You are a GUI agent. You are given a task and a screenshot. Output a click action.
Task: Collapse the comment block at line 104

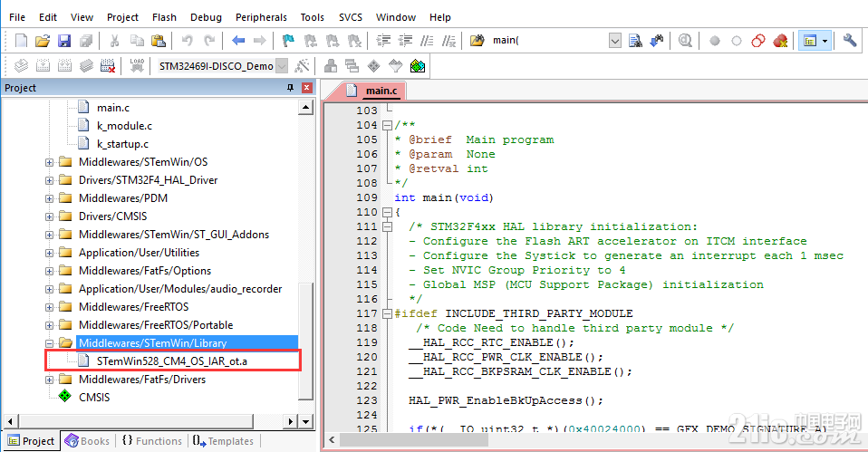(x=388, y=125)
